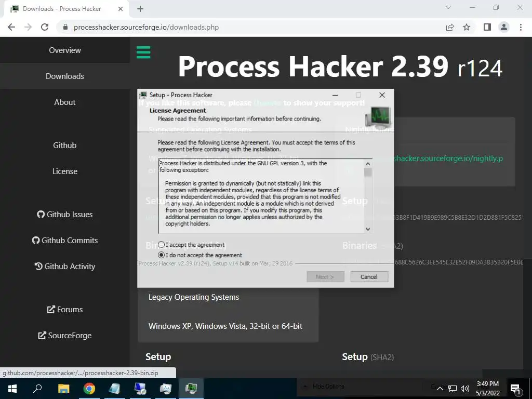Open Chrome three-dot menu

(x=521, y=27)
